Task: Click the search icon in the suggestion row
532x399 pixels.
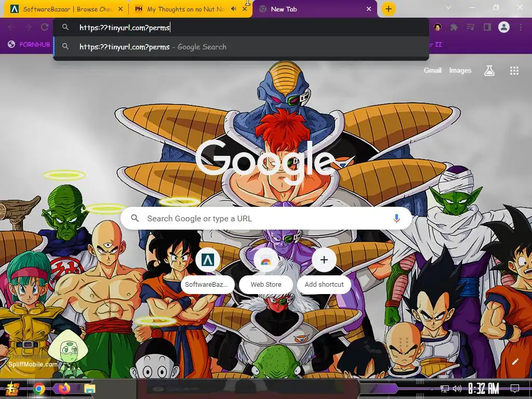Action: [65, 46]
